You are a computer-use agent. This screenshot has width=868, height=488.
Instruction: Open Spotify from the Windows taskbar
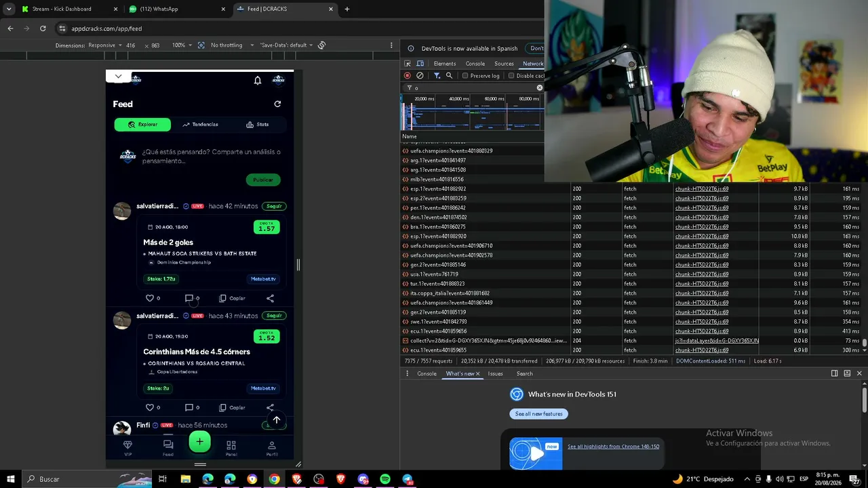(385, 479)
